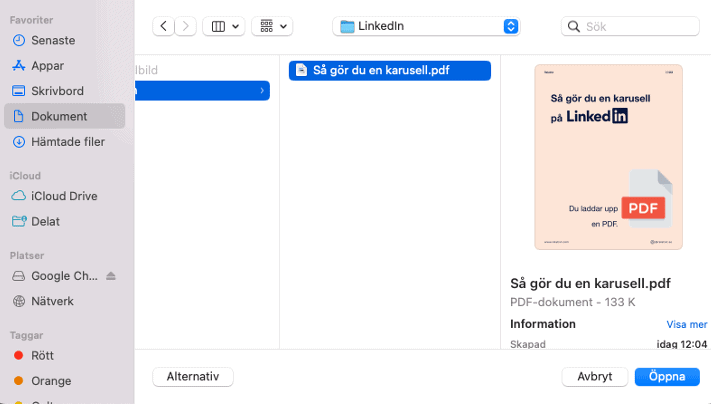712x404 pixels.
Task: Click the Platser section header
Action: point(27,256)
